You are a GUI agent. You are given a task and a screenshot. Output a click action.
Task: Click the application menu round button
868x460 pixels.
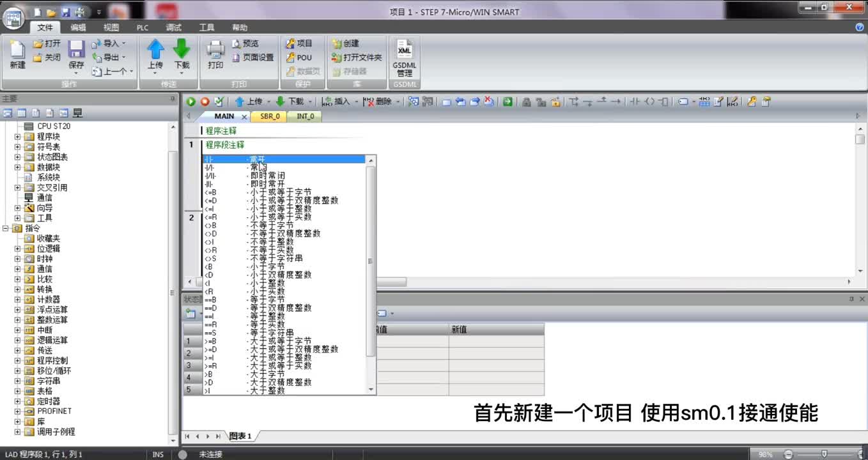coord(13,18)
